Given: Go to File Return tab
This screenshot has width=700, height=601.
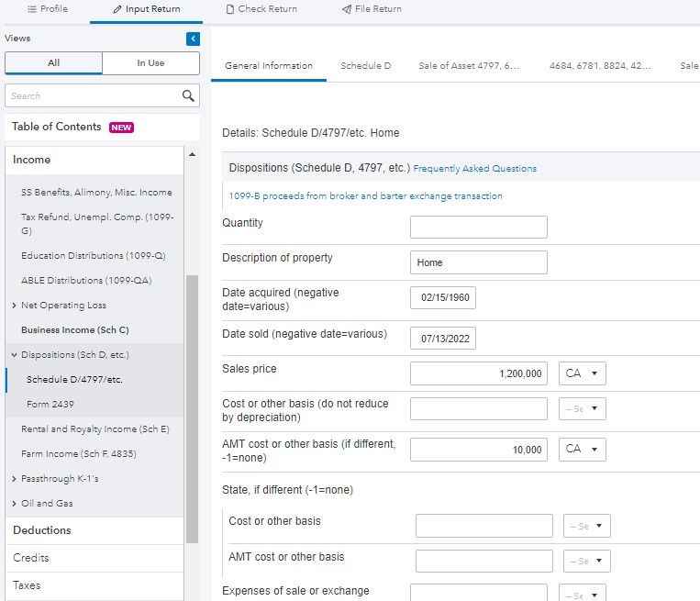Looking at the screenshot, I should pos(372,9).
